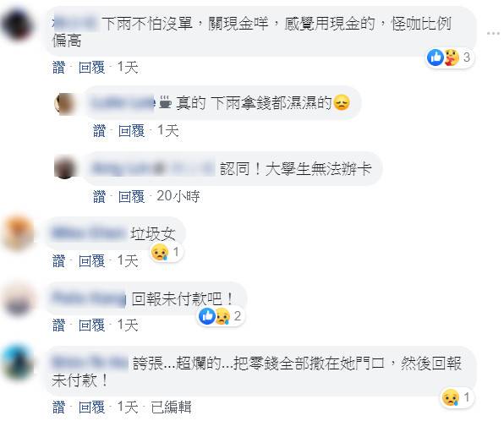Viewport: 504px width, 421px height.
Task: Reply to the 垃圾女 comment
Action: tap(92, 260)
